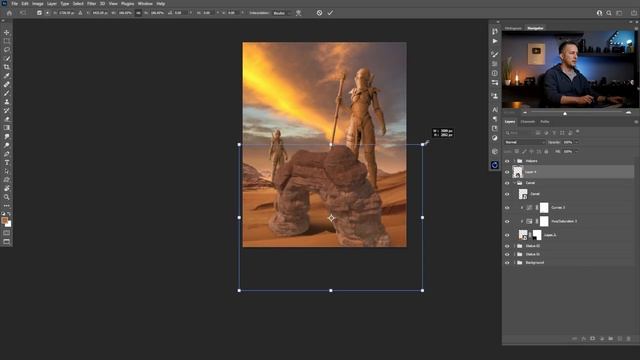Collapse the Canal layer group
This screenshot has height=360, width=640.
click(x=514, y=183)
